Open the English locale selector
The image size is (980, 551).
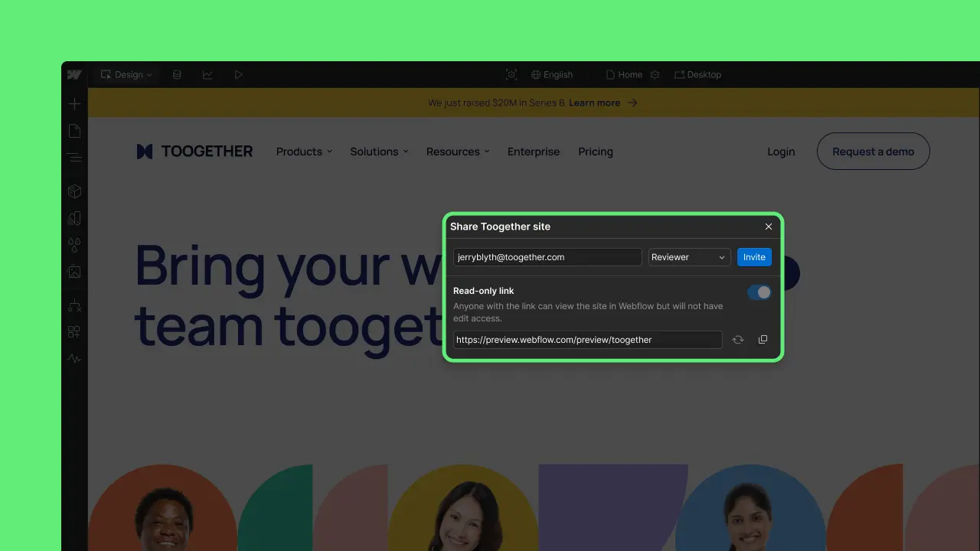pyautogui.click(x=552, y=74)
